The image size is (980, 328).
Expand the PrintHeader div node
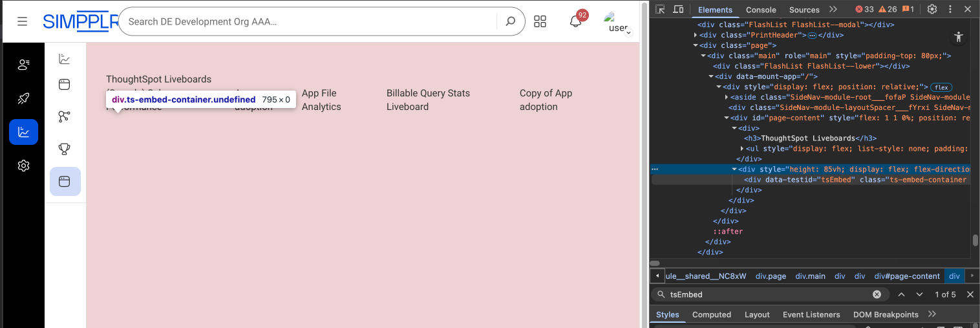click(x=696, y=35)
